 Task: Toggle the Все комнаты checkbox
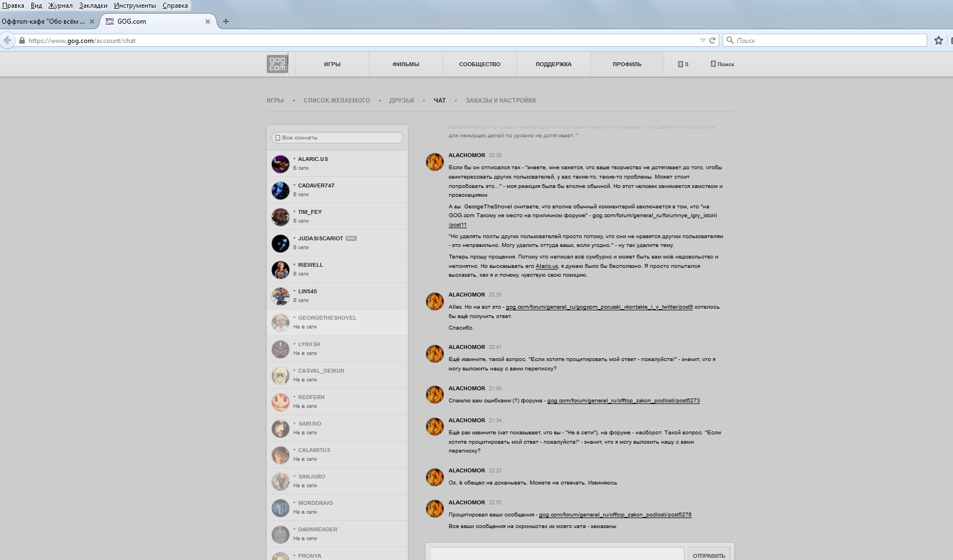[278, 138]
